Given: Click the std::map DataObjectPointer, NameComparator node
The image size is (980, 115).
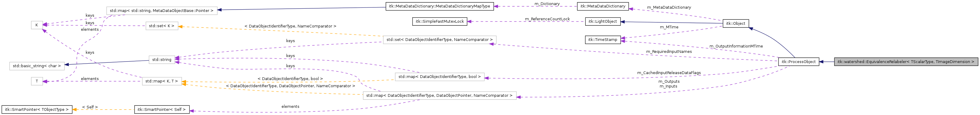Looking at the screenshot, I should tap(439, 96).
